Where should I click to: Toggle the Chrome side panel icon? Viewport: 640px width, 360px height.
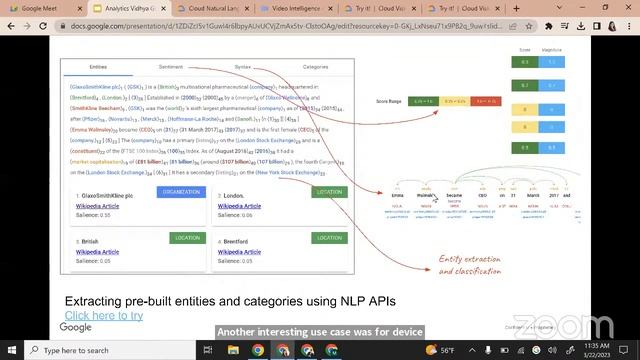click(x=597, y=26)
